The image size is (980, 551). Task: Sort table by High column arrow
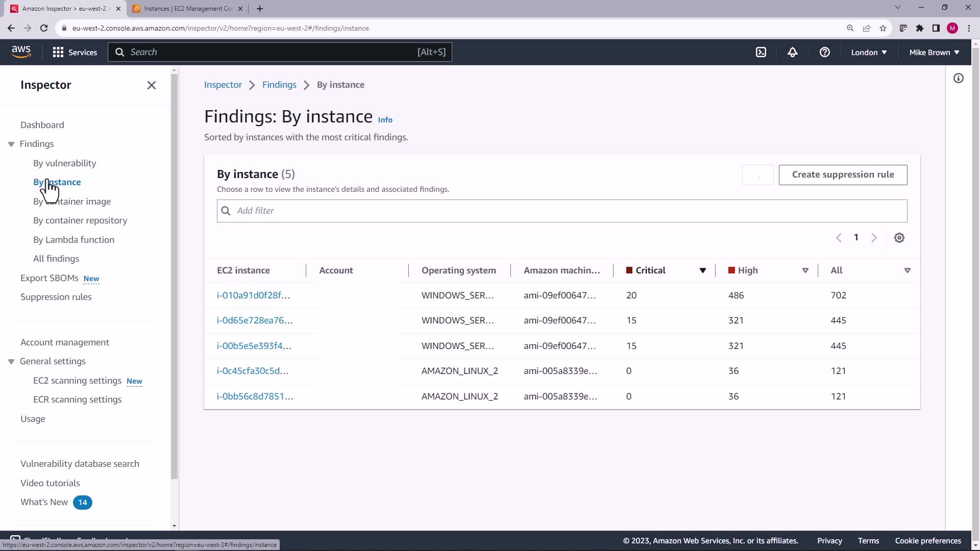tap(805, 270)
